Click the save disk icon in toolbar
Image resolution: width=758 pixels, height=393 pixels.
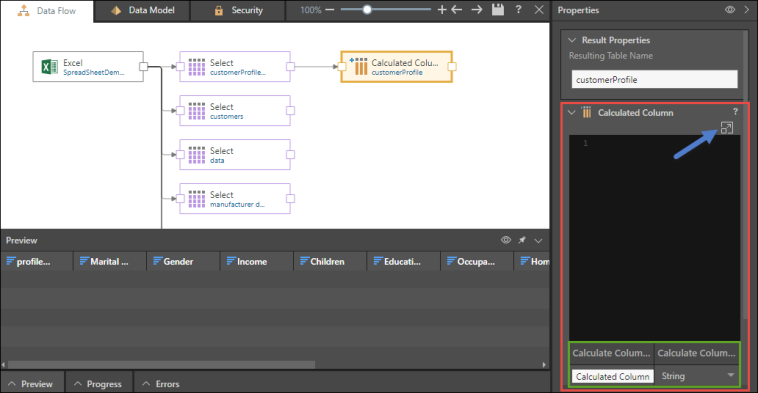pos(497,10)
